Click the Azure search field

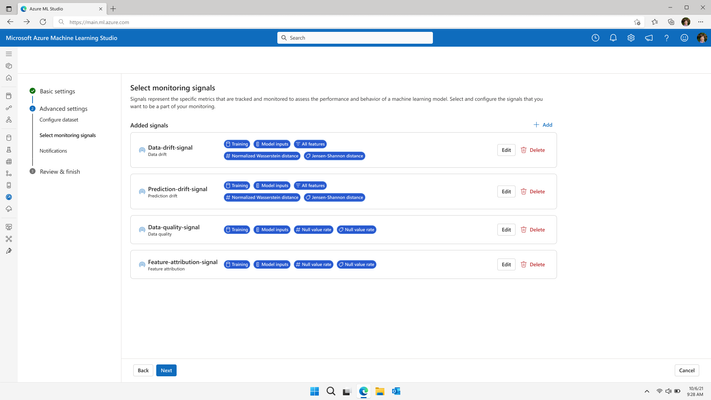click(x=355, y=38)
